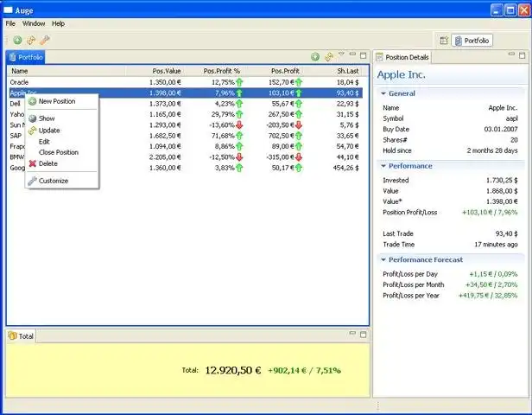
Task: Choose Close Position in context menu
Action: click(62, 152)
